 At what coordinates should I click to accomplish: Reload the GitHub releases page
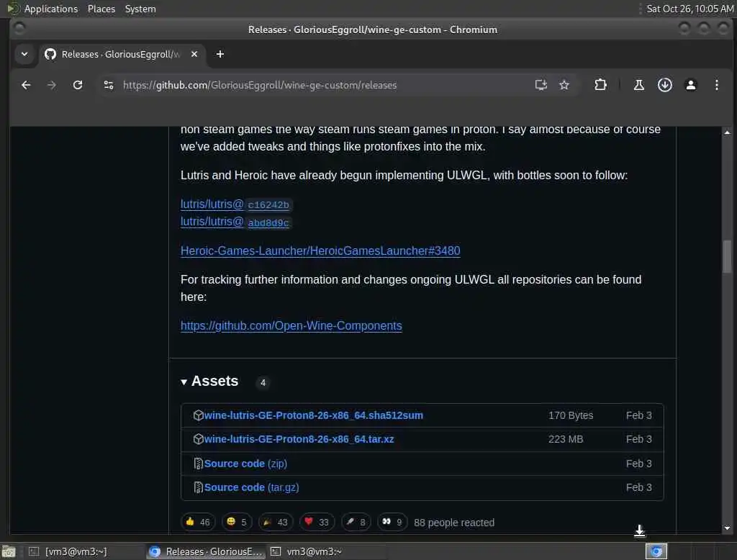(78, 85)
